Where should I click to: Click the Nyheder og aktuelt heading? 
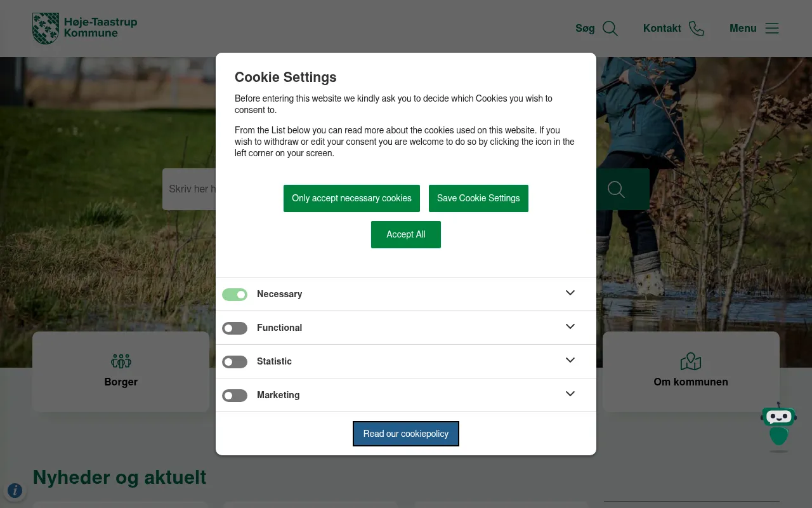coord(119,477)
